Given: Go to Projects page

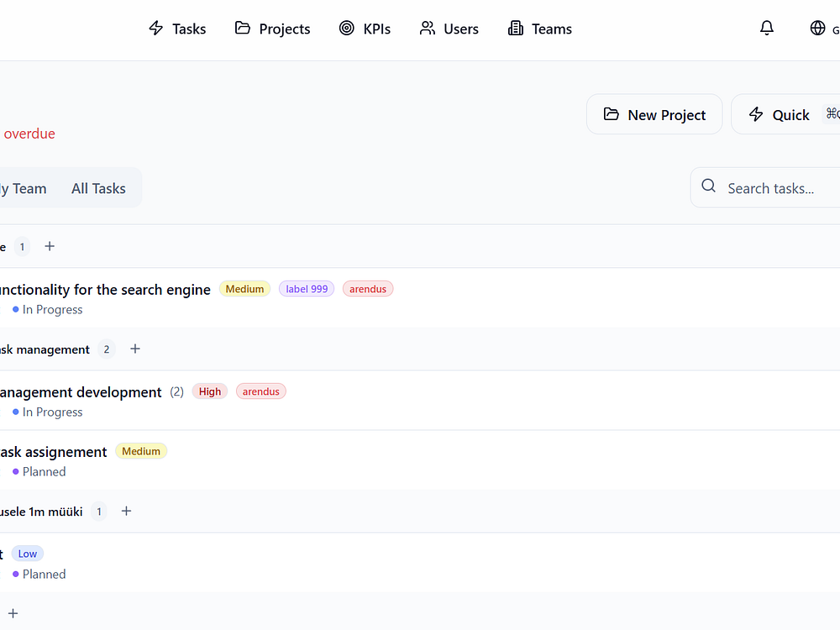Looking at the screenshot, I should (272, 29).
